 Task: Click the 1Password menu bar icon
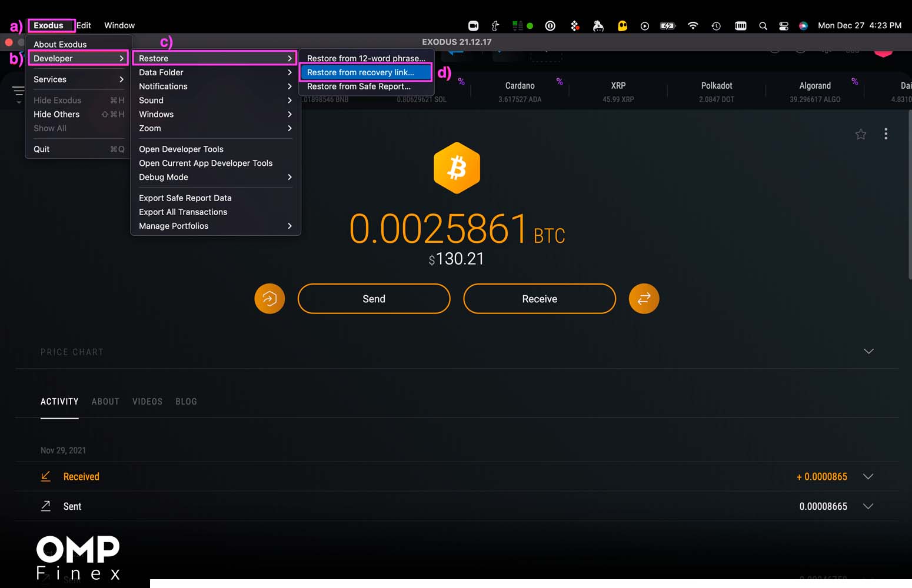[550, 26]
